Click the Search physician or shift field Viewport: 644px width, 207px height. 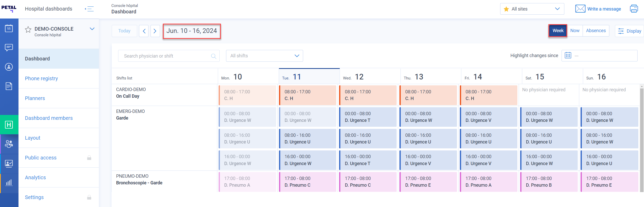166,56
